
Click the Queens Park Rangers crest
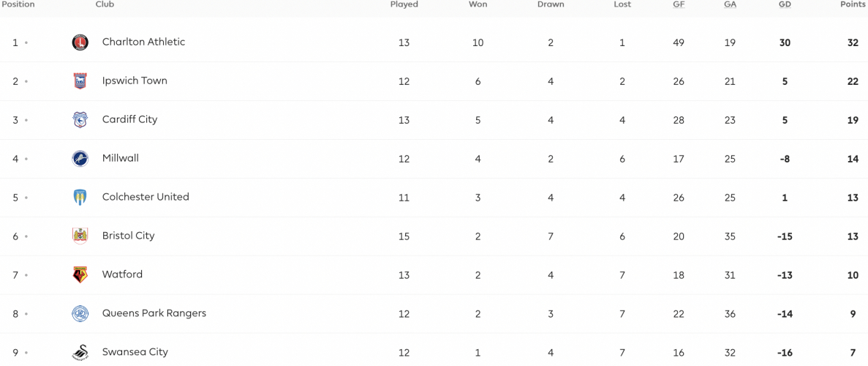coord(80,314)
